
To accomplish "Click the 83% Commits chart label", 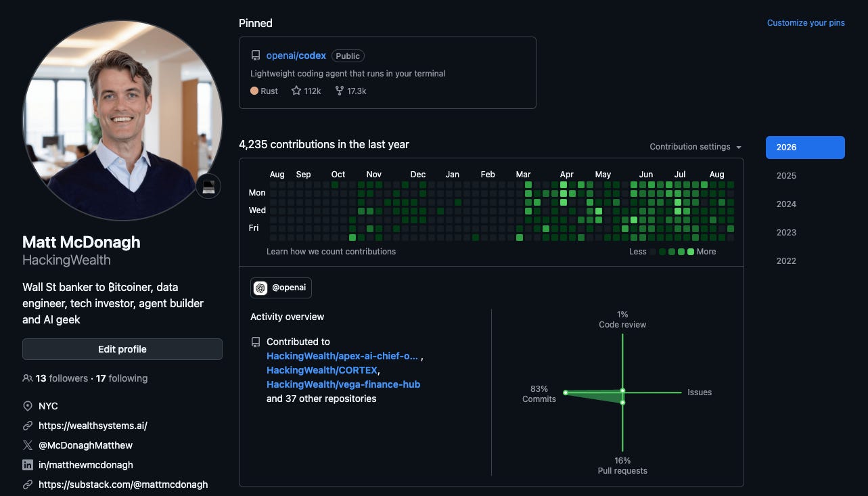I will tap(539, 394).
